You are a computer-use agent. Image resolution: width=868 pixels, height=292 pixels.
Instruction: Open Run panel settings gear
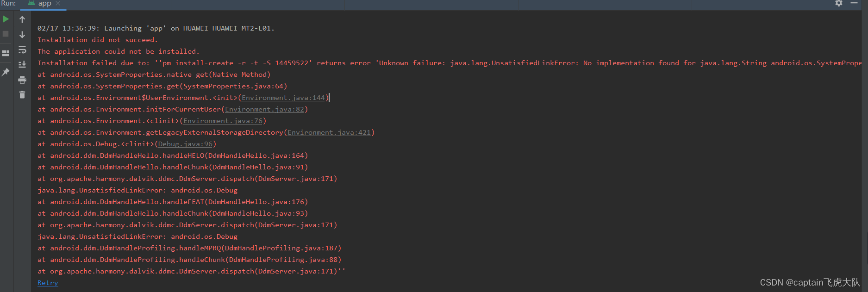[x=839, y=3]
